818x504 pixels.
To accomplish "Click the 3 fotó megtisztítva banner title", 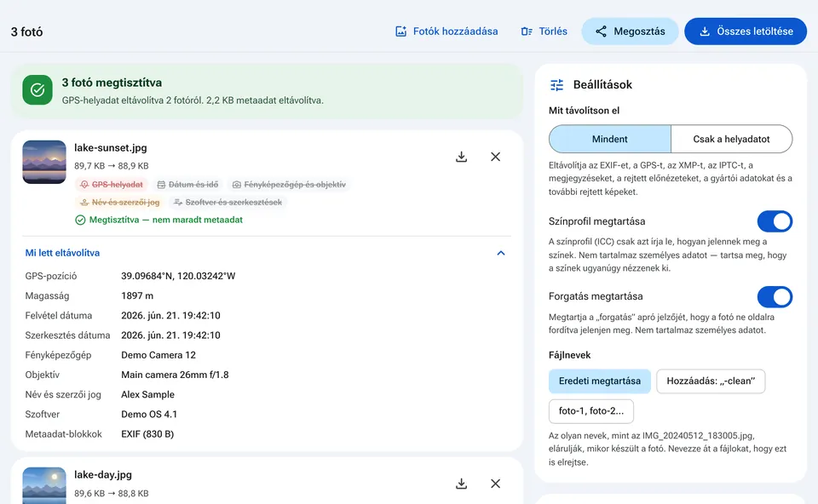I will [112, 83].
